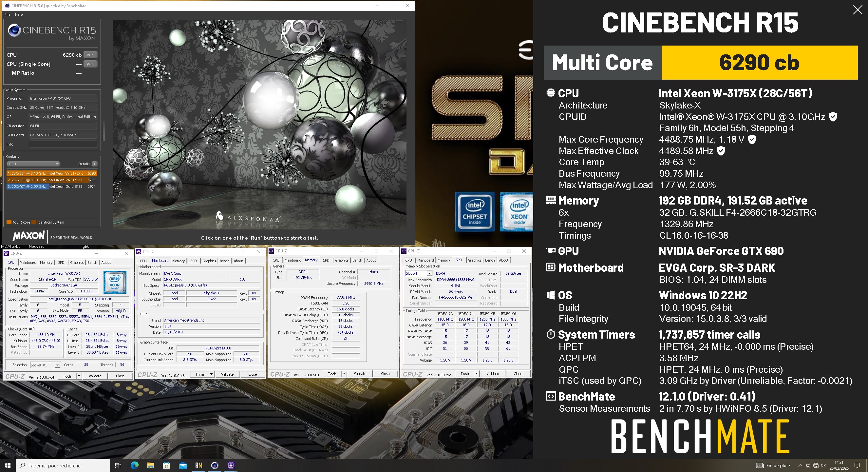868x472 pixels.
Task: Click the BenchMate CPU chip icon
Action: click(551, 93)
